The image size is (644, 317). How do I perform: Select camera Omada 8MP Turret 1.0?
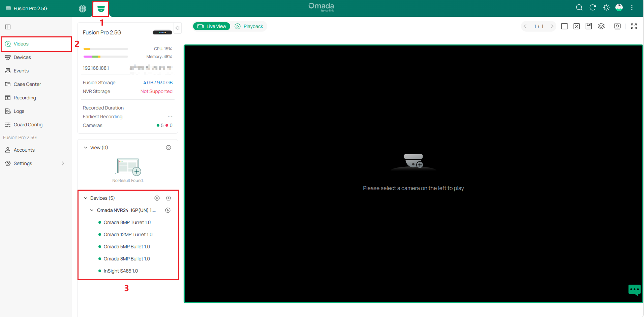point(127,222)
